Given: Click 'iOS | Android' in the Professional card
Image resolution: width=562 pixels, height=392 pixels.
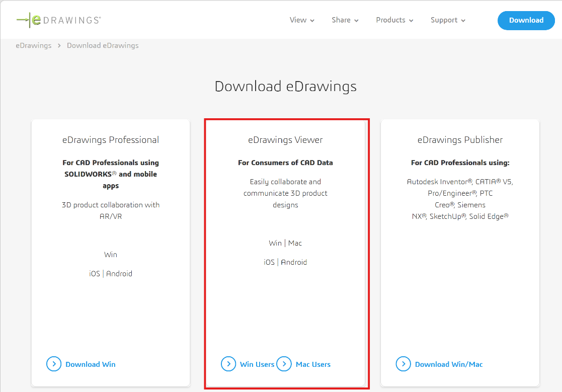Looking at the screenshot, I should pyautogui.click(x=111, y=274).
